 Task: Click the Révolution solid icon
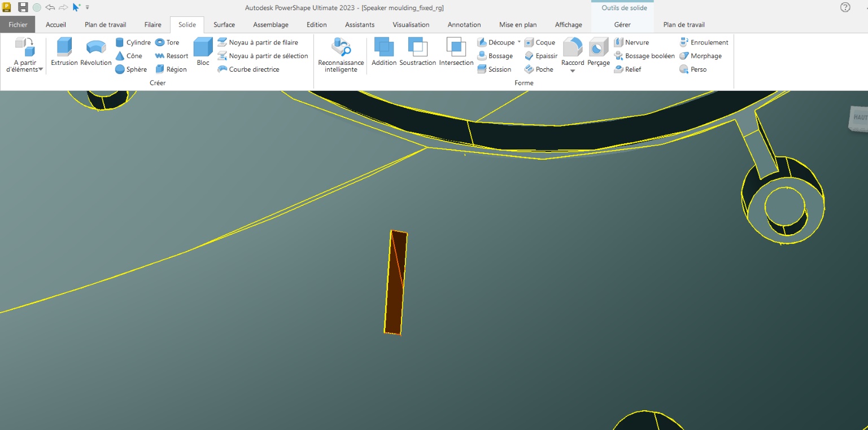pyautogui.click(x=95, y=52)
